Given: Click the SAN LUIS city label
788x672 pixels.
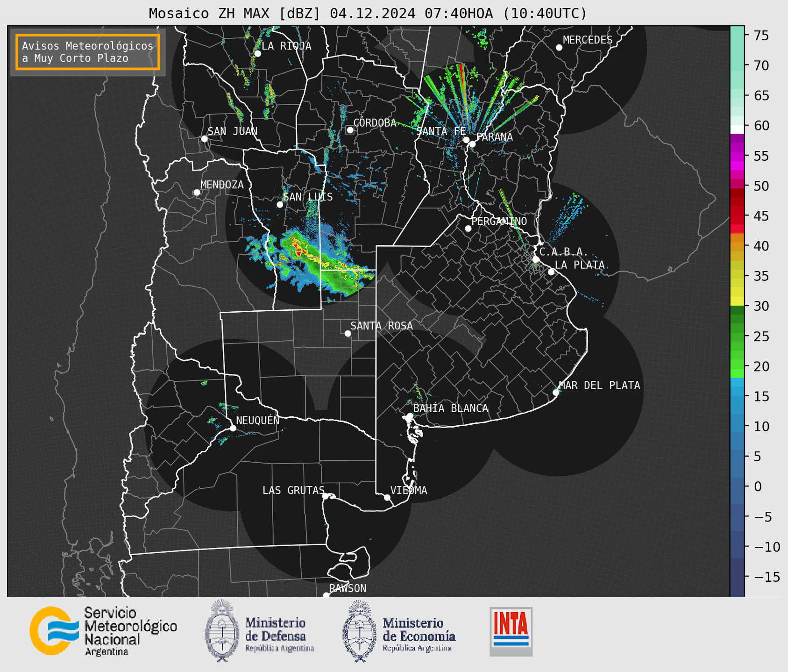Looking at the screenshot, I should (308, 197).
